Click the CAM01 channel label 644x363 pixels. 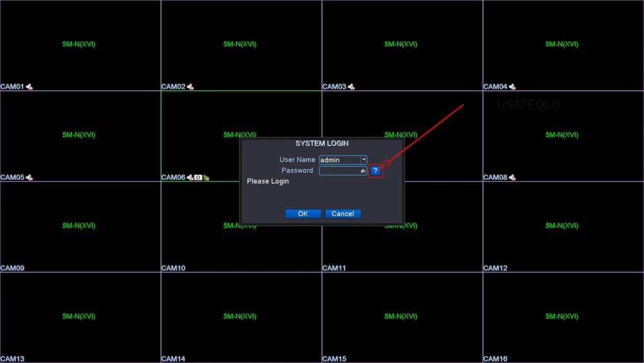12,87
